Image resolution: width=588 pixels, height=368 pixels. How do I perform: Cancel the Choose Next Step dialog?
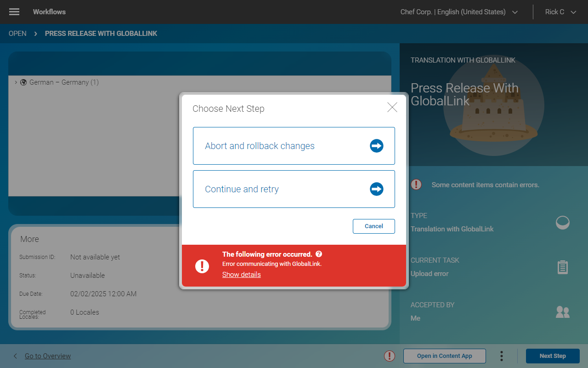tap(373, 226)
